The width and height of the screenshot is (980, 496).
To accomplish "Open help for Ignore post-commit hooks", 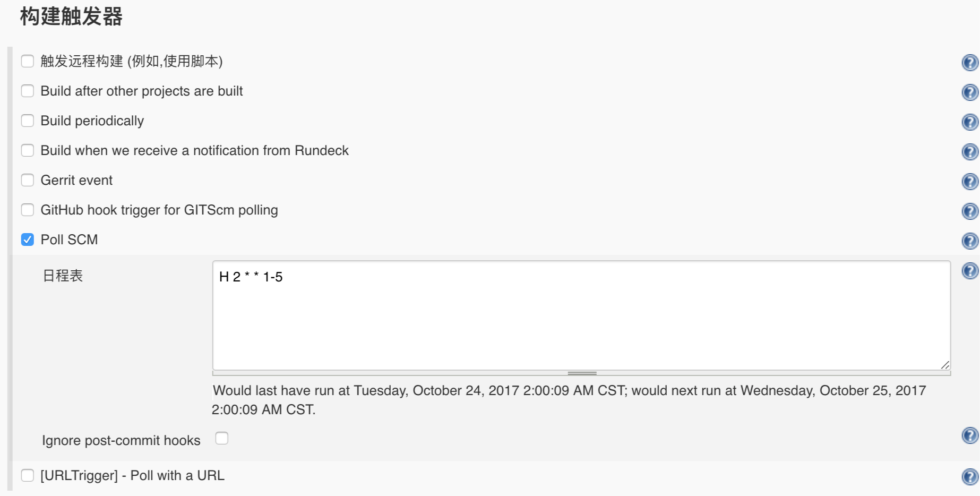I will 970,437.
